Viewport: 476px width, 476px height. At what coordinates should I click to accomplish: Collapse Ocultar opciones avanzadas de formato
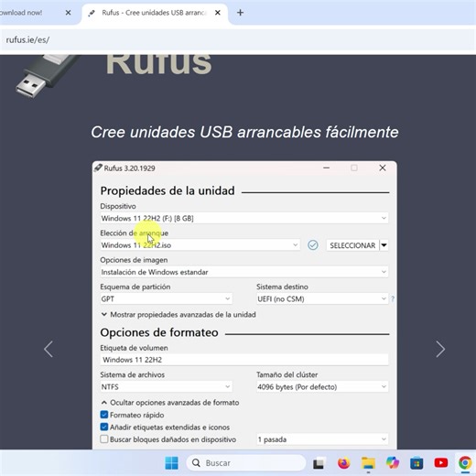[x=170, y=403]
